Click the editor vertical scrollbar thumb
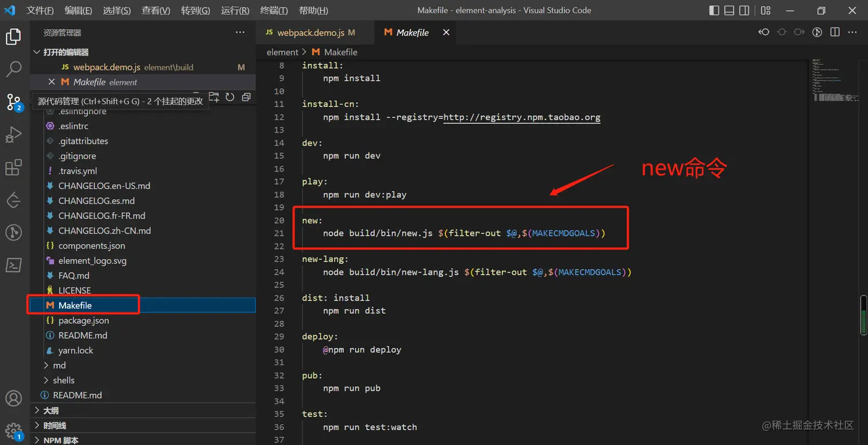This screenshot has height=445, width=868. point(863,315)
